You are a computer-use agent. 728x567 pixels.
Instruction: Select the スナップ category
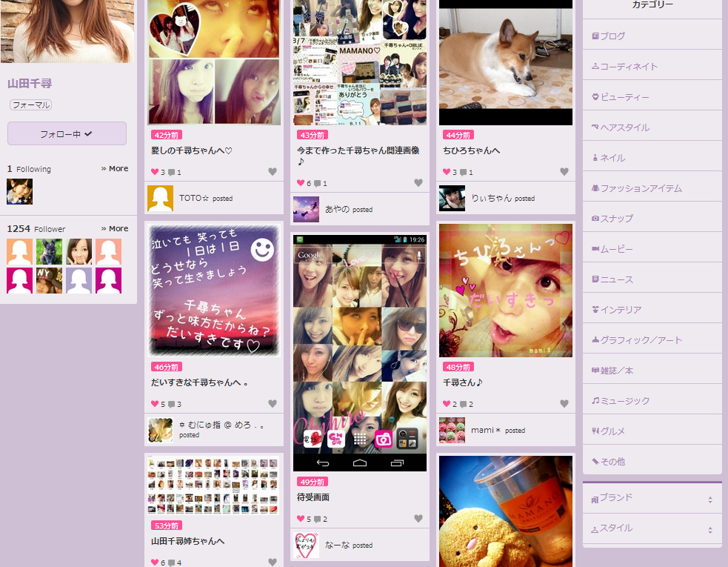pos(652,219)
